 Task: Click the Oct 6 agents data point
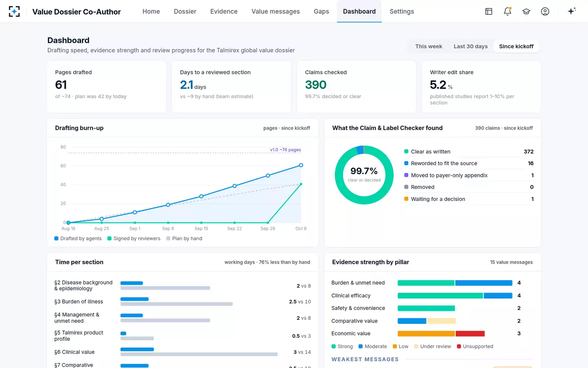(x=301, y=165)
